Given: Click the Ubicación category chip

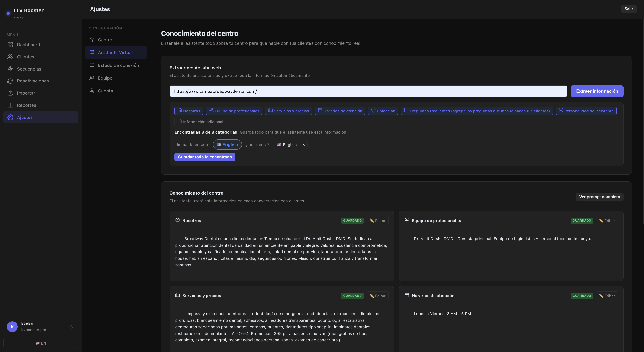Looking at the screenshot, I should pyautogui.click(x=383, y=111).
